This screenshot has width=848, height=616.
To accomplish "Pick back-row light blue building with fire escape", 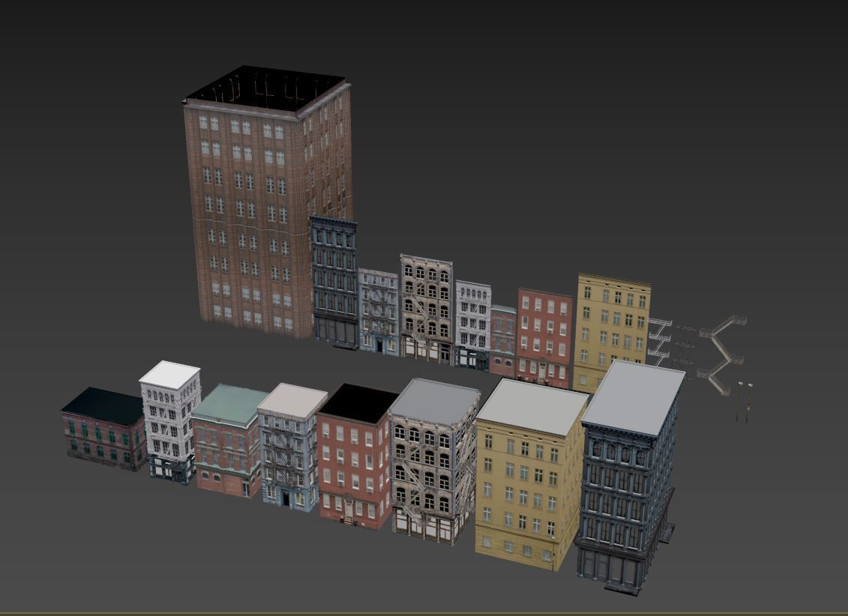I will coord(379,312).
